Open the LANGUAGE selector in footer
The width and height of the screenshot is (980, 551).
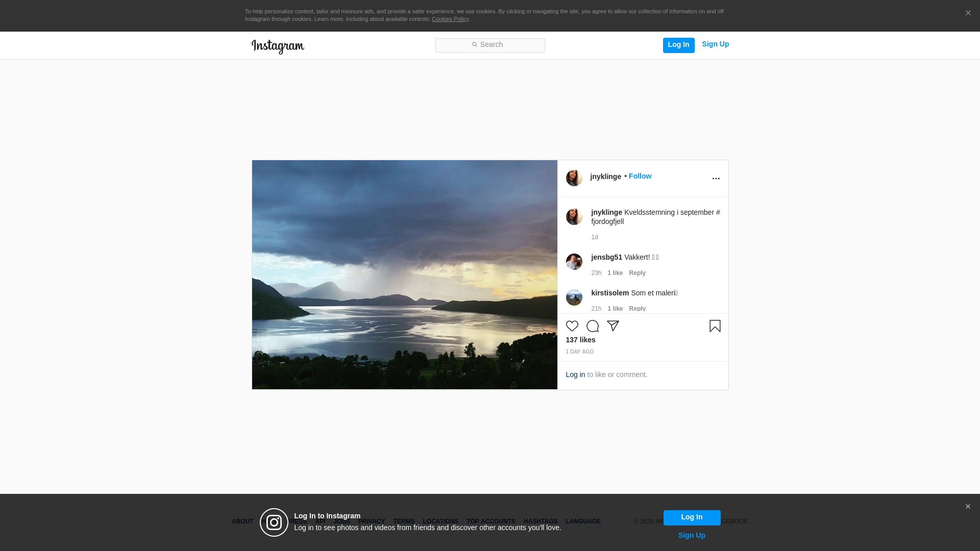click(583, 521)
